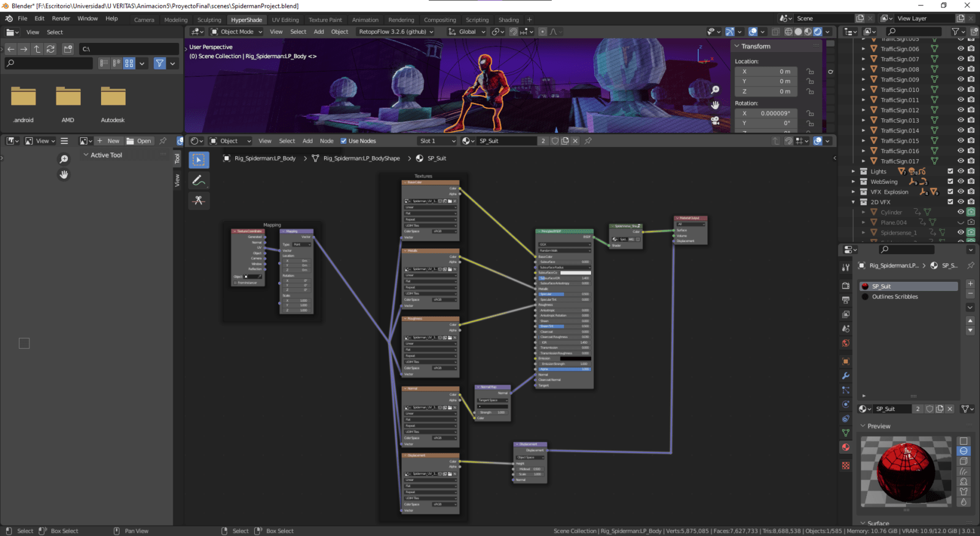
Task: Open the Slot 1 material dropdown
Action: (x=437, y=141)
